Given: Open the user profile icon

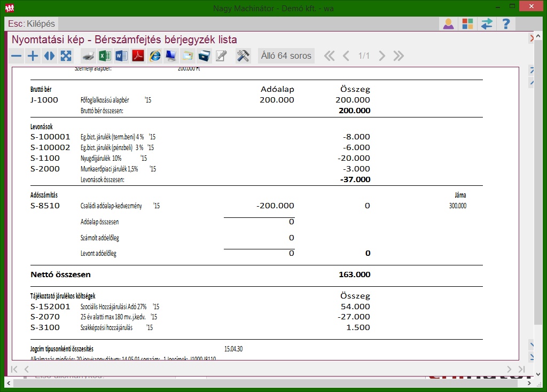Looking at the screenshot, I should [449, 24].
